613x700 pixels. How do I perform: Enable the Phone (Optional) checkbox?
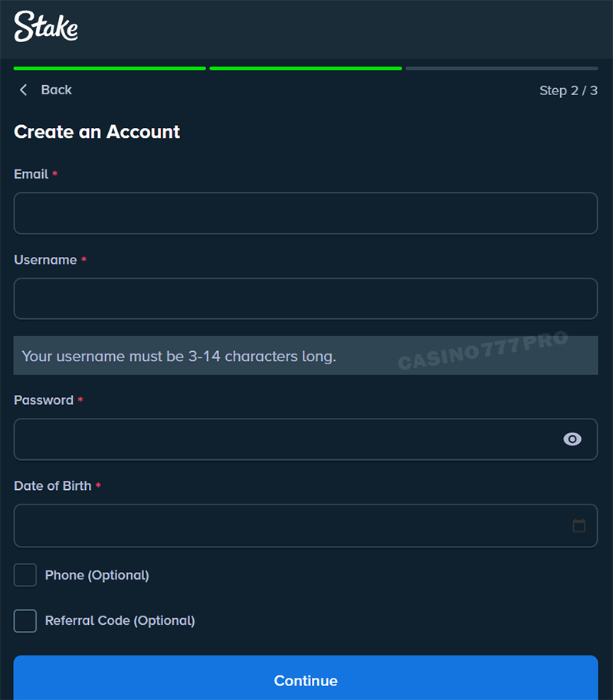point(25,574)
